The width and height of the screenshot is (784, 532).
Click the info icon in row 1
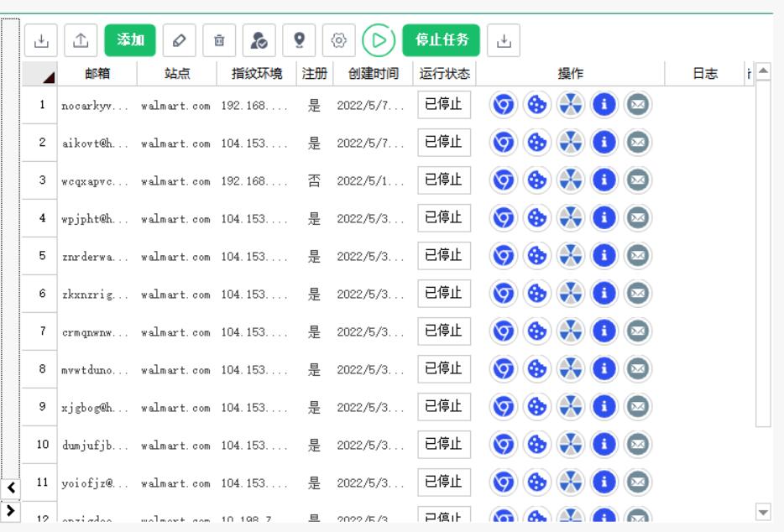click(604, 105)
